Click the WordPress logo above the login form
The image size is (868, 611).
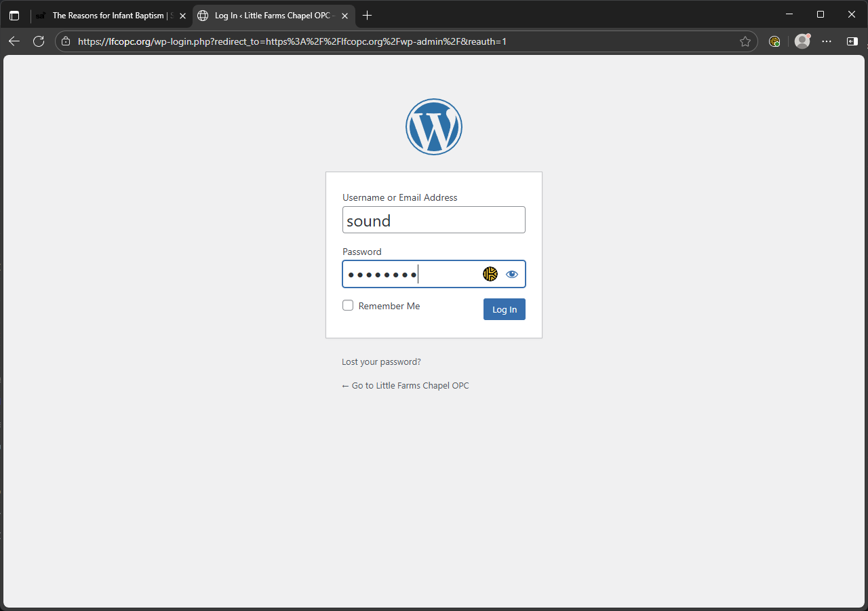(x=434, y=127)
